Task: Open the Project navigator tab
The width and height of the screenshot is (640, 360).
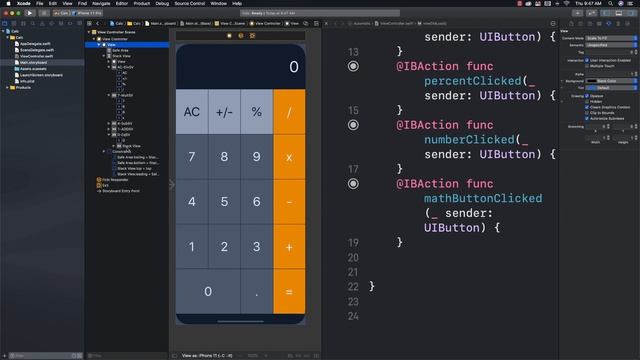Action: (5, 24)
